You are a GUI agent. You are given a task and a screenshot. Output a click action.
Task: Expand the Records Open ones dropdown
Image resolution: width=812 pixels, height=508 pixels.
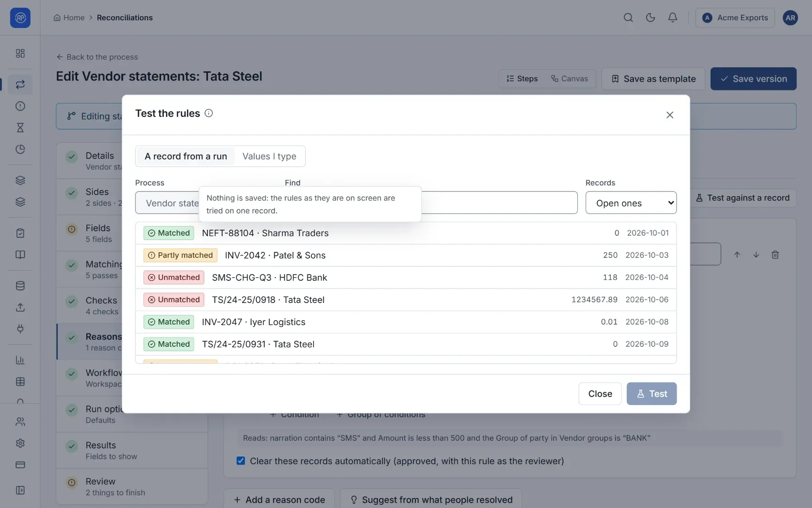[631, 203]
